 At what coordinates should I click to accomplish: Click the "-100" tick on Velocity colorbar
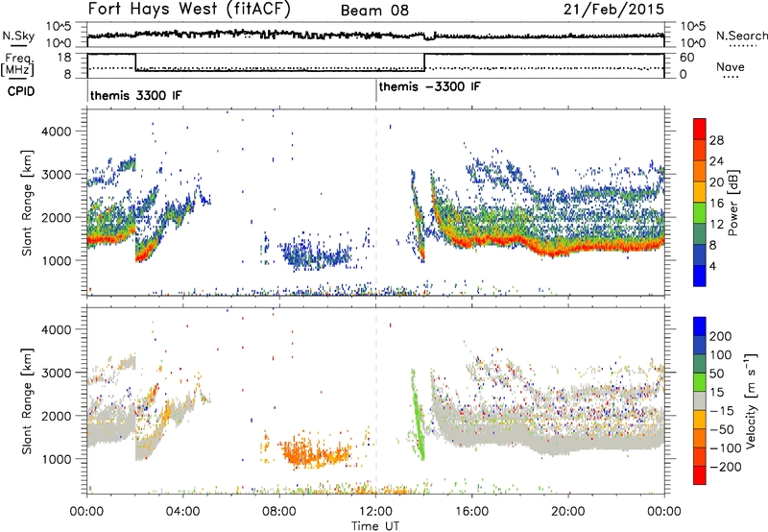725,448
